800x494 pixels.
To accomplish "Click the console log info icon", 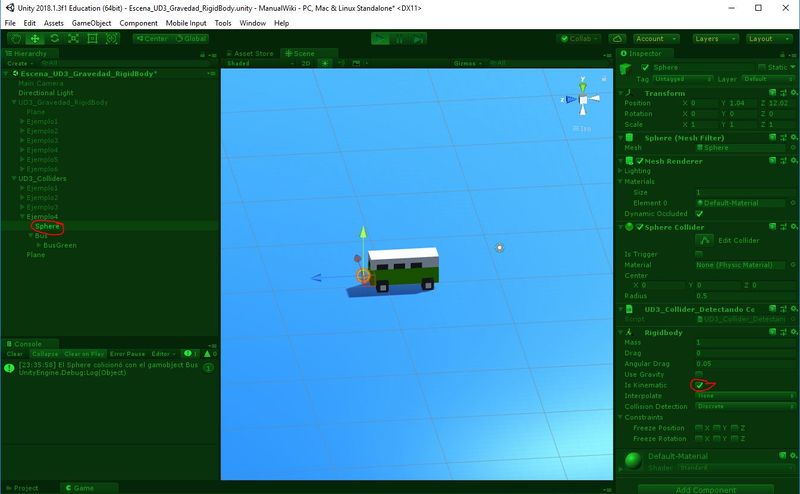I will pos(9,368).
